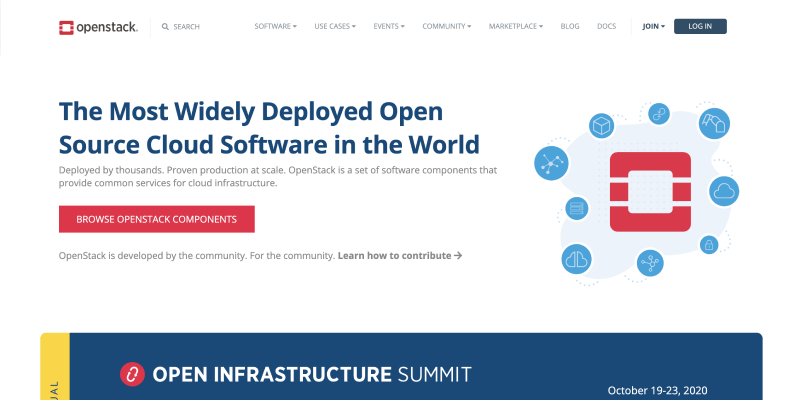Image resolution: width=800 pixels, height=400 pixels.
Task: Expand the Software dropdown menu
Action: [x=276, y=27]
